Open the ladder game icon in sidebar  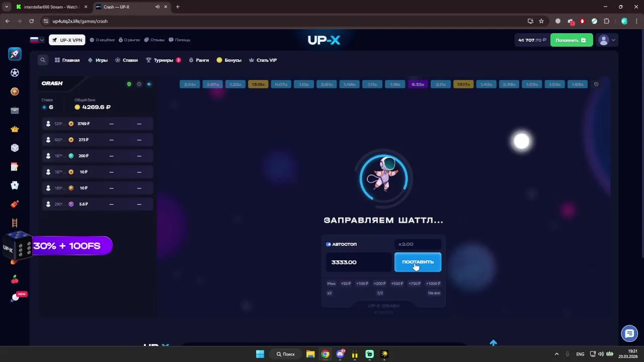click(15, 223)
